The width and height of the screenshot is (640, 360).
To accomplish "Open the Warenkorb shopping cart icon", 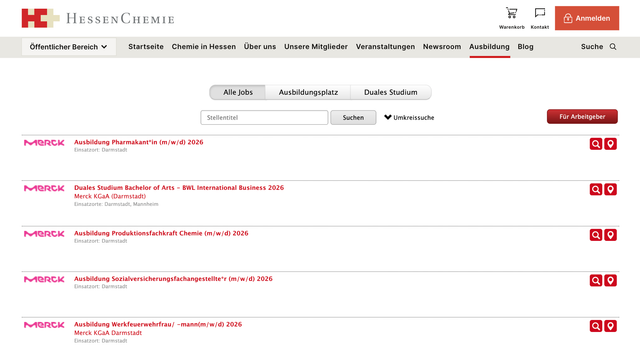I will (x=511, y=13).
